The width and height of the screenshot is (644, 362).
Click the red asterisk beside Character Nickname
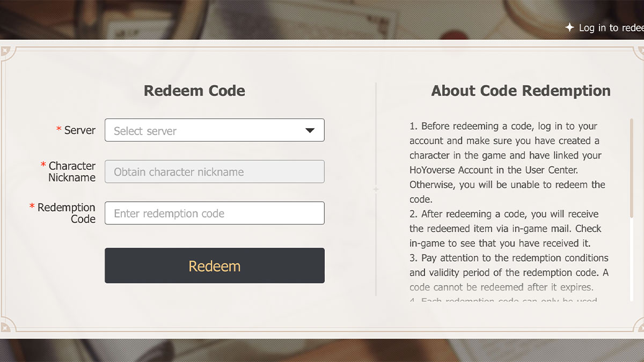point(43,165)
